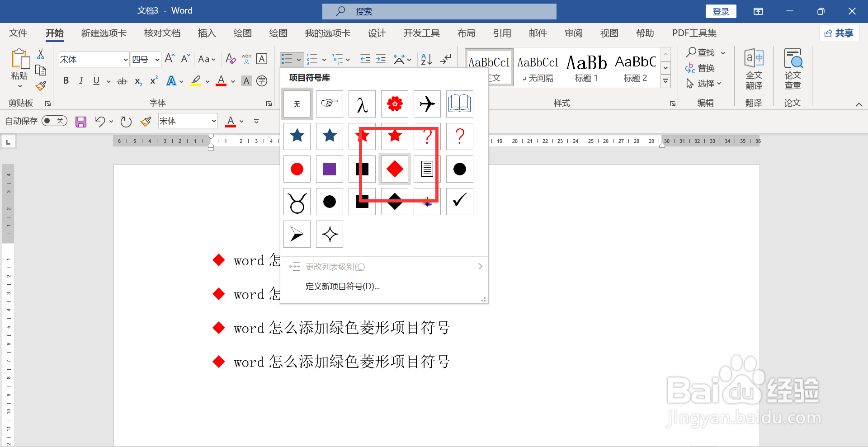Image resolution: width=868 pixels, height=447 pixels.
Task: Choose the open book bullet symbol
Action: [460, 104]
